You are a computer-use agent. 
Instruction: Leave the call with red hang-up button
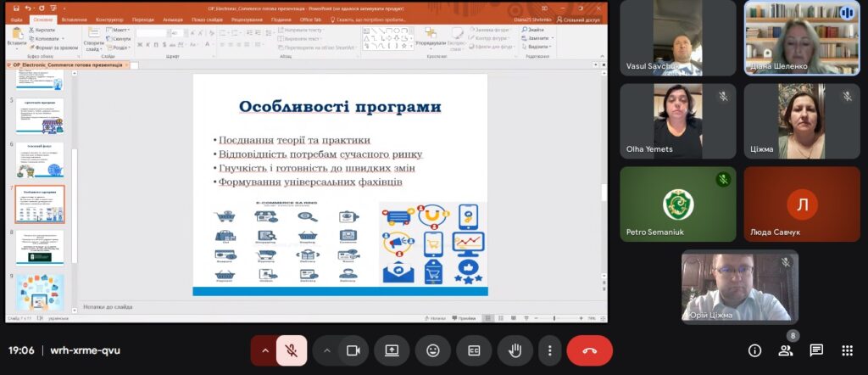pos(589,350)
